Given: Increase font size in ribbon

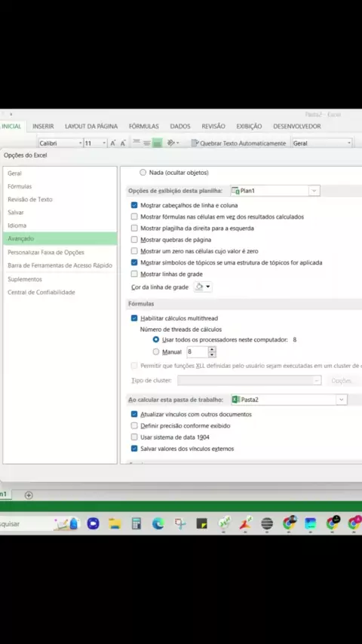Looking at the screenshot, I should 112,143.
